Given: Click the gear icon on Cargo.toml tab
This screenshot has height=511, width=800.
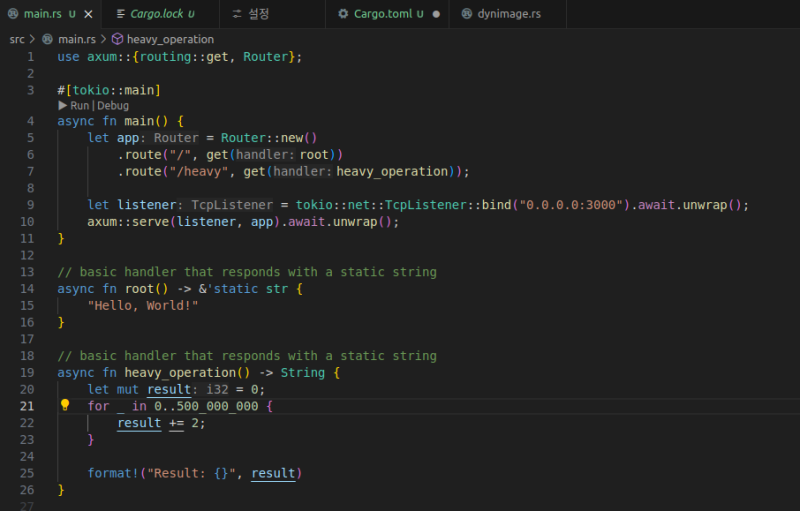Looking at the screenshot, I should (x=344, y=14).
